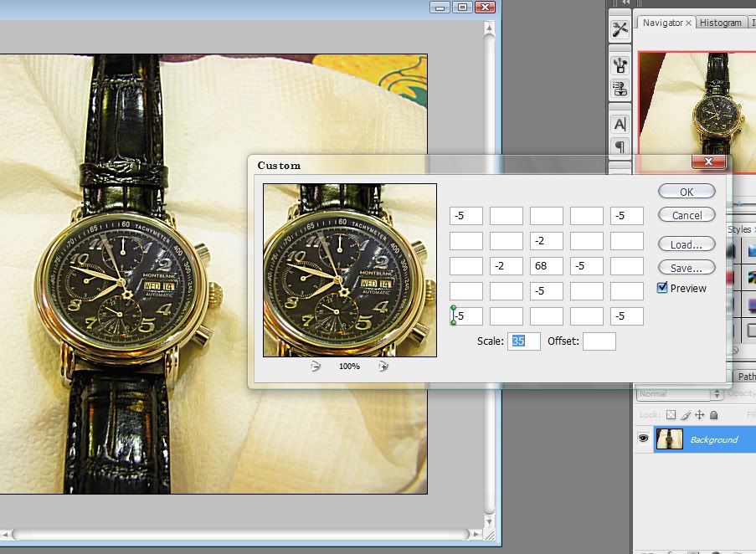Screen dimensions: 756x554
Task: Maximize the watch document window
Action: 462,8
